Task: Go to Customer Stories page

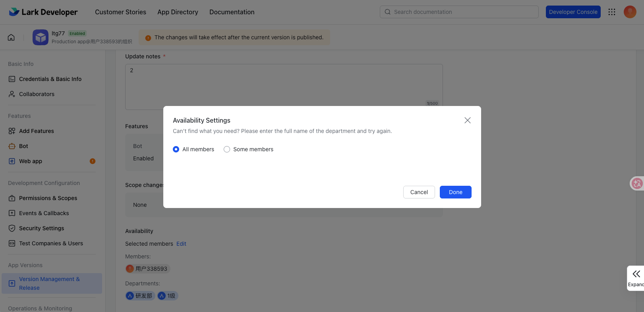Action: [x=120, y=12]
